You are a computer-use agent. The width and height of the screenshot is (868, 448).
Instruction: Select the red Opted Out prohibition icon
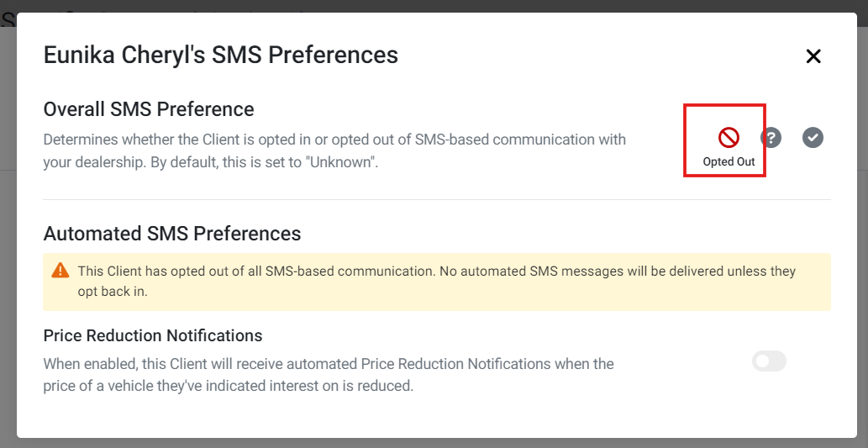coord(729,137)
